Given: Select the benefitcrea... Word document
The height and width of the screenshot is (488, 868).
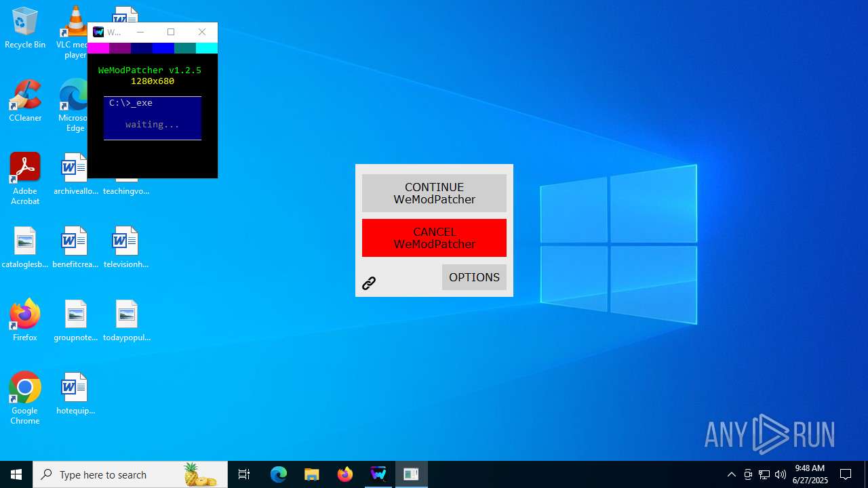Looking at the screenshot, I should pos(75,247).
